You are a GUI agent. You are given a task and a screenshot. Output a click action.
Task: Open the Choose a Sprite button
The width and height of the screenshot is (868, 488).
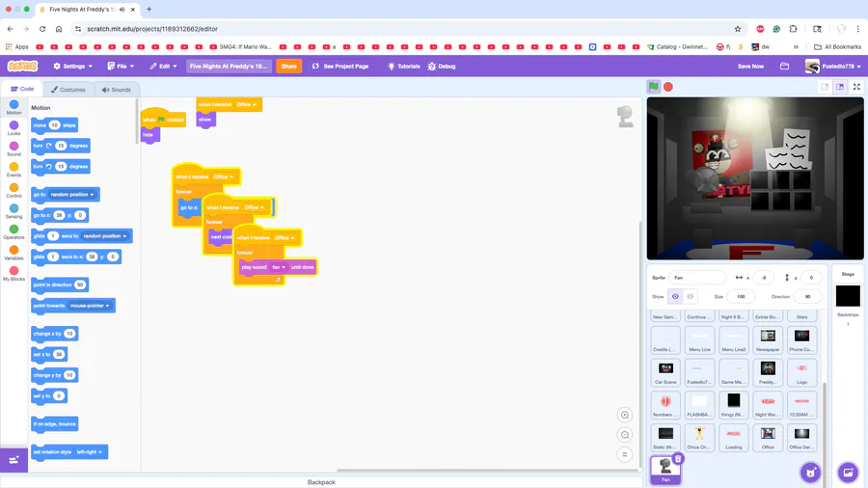tap(810, 472)
